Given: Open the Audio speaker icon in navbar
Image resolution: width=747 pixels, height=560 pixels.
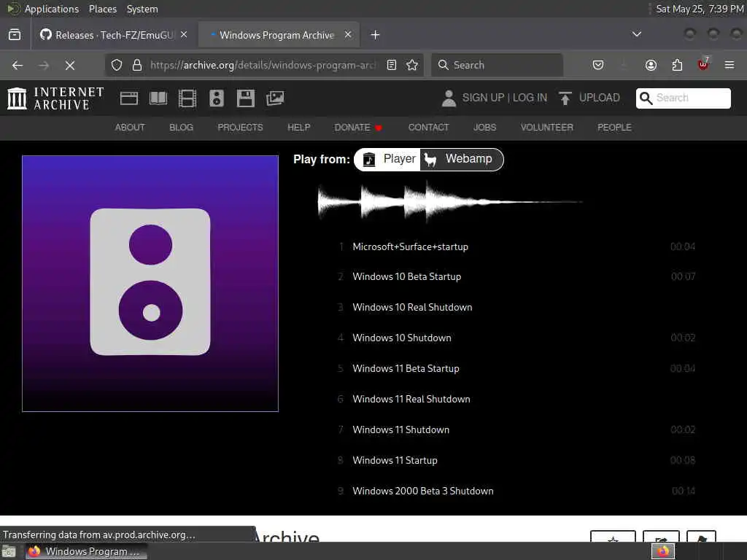Looking at the screenshot, I should pos(216,98).
